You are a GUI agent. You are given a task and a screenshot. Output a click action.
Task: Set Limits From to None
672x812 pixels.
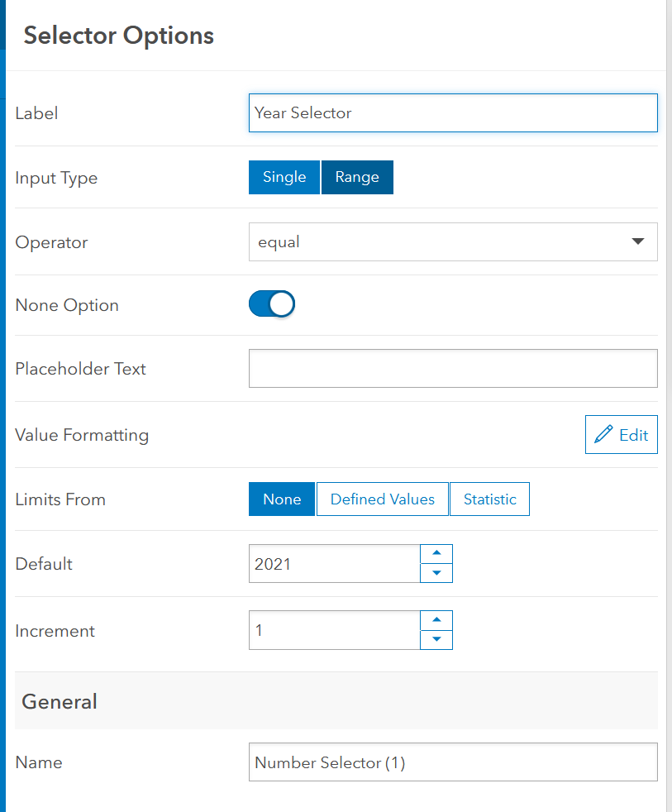(282, 499)
